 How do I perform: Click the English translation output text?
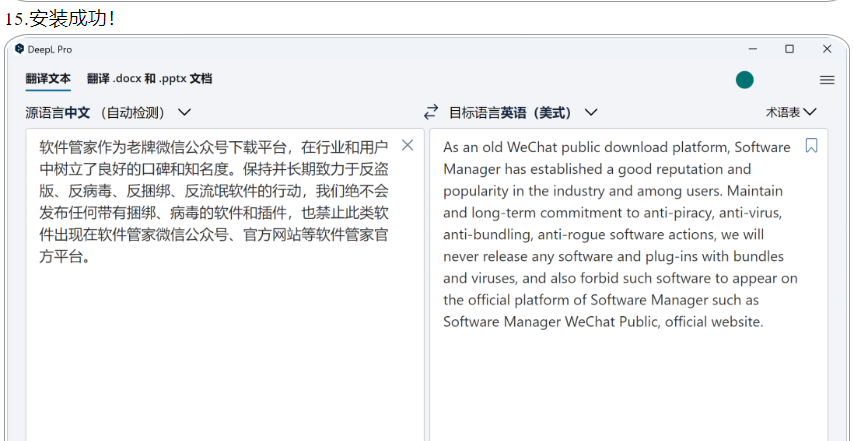[x=620, y=234]
